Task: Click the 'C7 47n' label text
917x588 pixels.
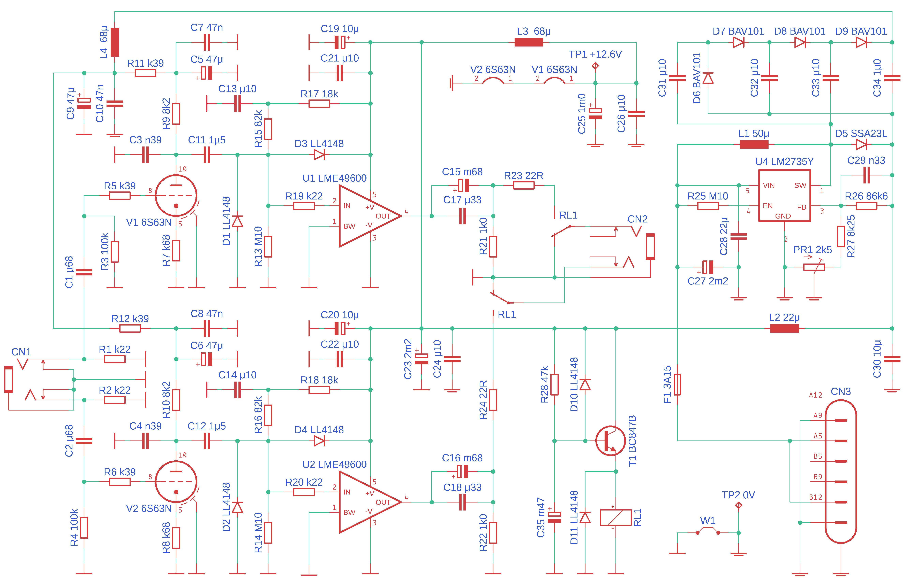Action: click(x=207, y=27)
